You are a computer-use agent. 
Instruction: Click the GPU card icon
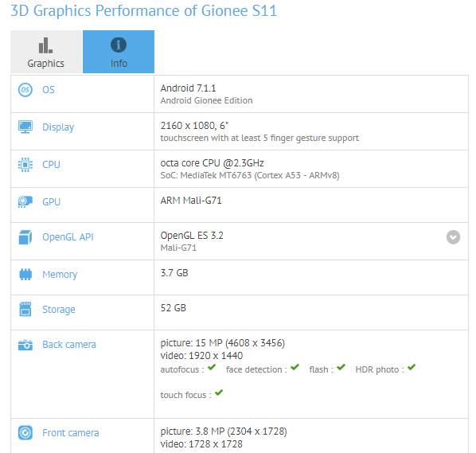point(25,201)
